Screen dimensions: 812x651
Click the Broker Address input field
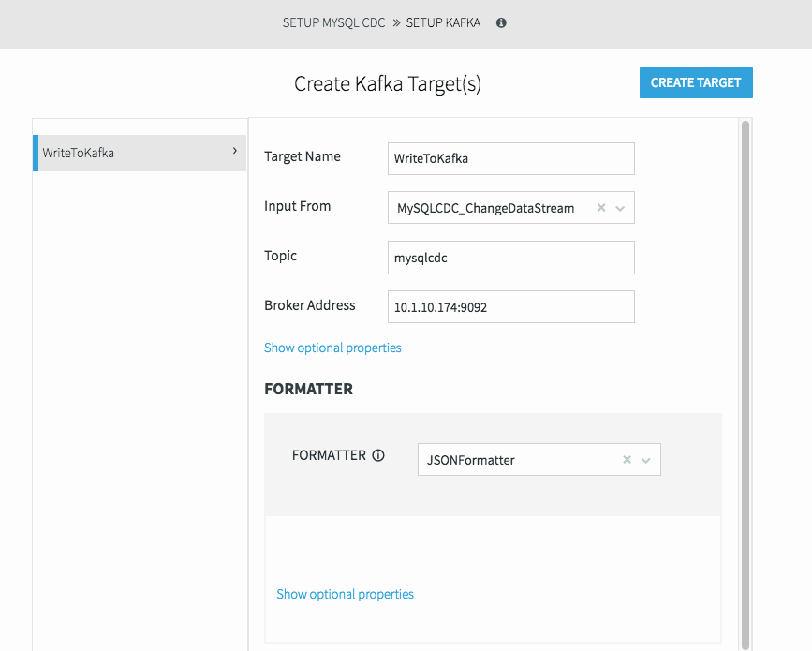coord(511,307)
